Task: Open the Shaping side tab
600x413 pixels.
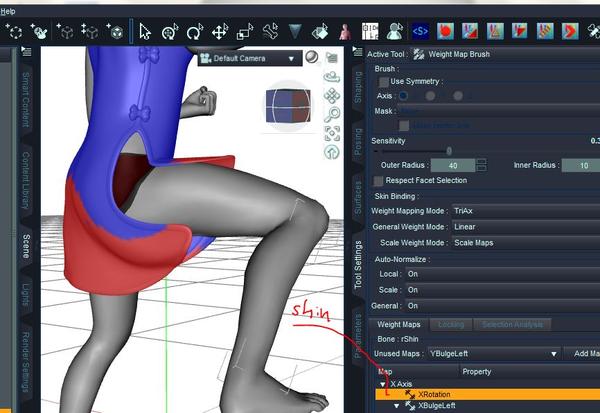Action: (358, 87)
